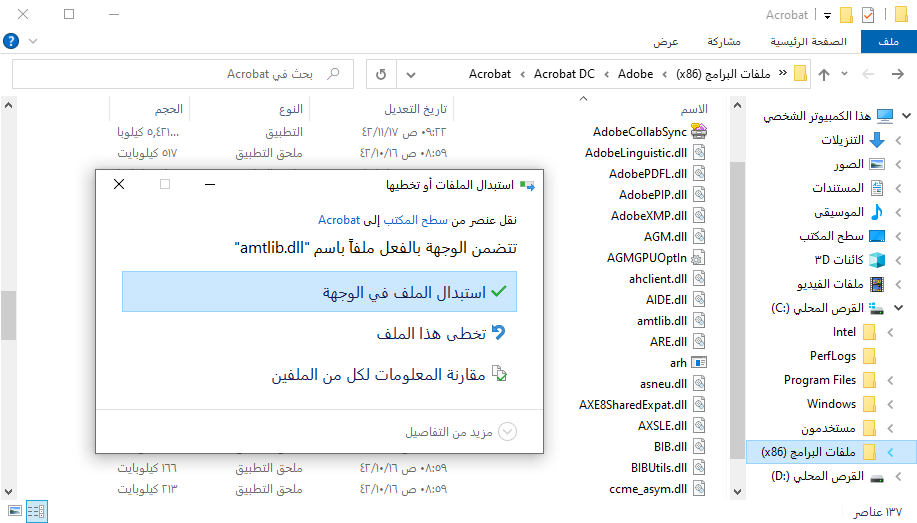Choose استبدال الملف في الوجهة option
917x523 pixels.
[x=319, y=291]
